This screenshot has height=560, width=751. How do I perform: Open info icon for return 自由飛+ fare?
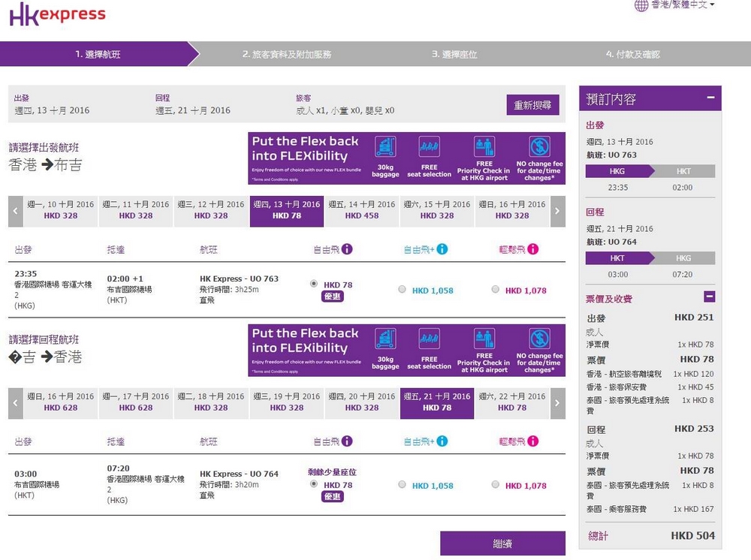442,441
